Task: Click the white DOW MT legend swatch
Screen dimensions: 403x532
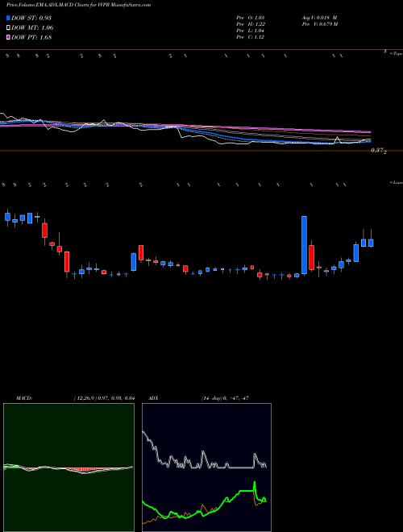Action: pyautogui.click(x=9, y=28)
